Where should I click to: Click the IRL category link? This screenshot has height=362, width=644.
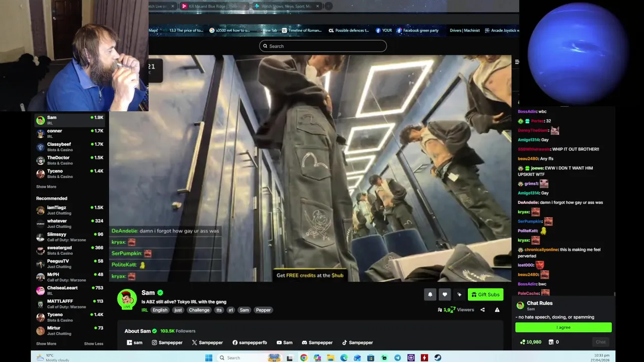[144, 310]
